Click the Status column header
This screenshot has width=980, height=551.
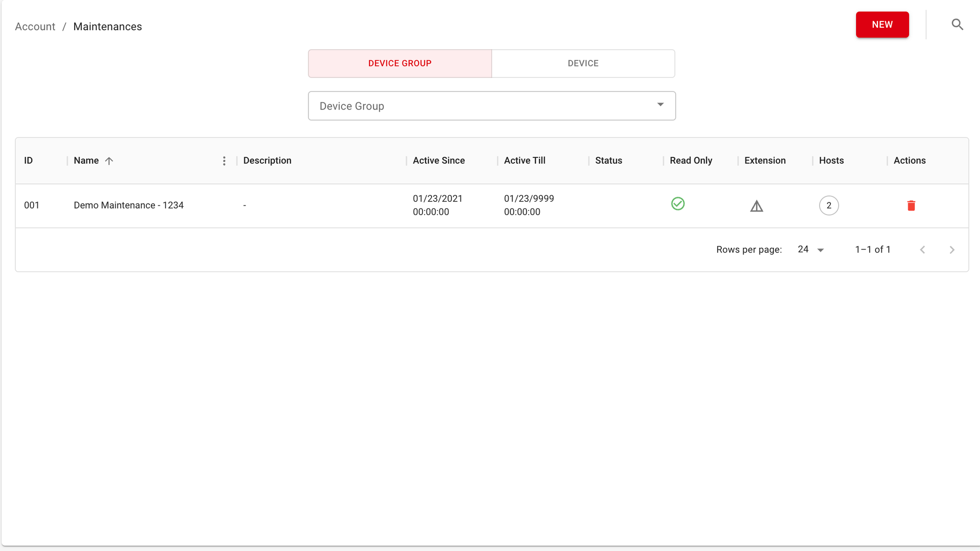click(x=608, y=161)
